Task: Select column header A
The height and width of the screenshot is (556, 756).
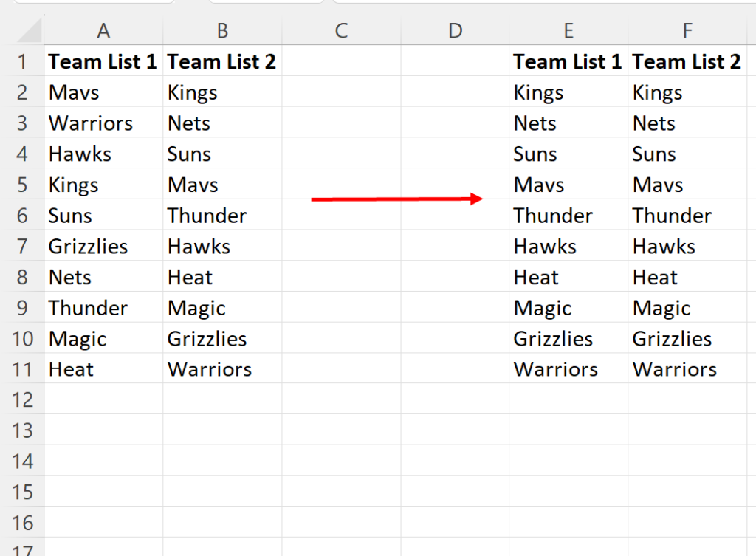Action: (103, 30)
